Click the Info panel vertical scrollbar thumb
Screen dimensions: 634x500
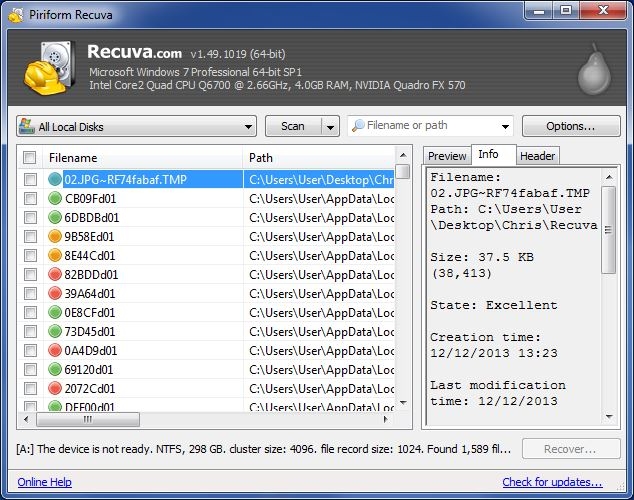point(609,230)
